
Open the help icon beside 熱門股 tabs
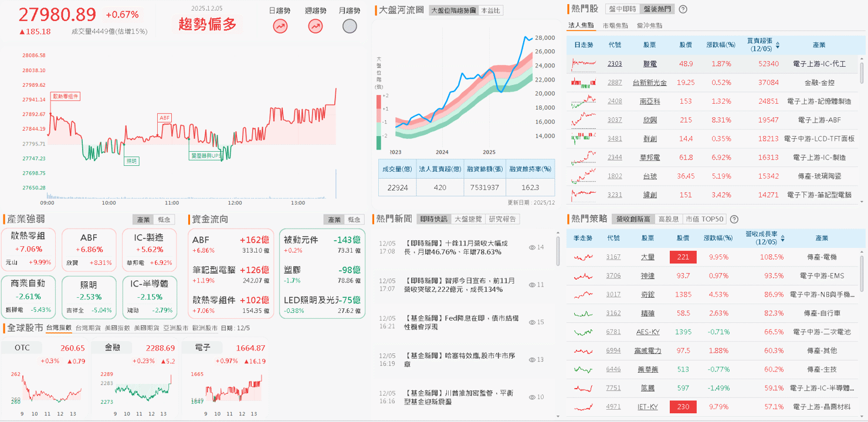tap(683, 9)
